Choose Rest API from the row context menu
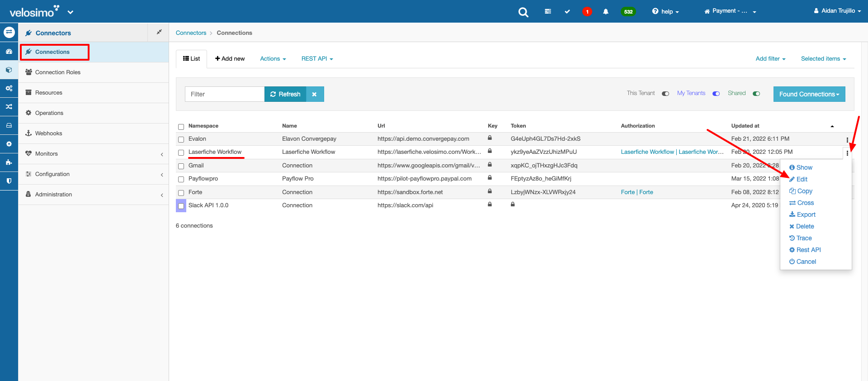 tap(805, 250)
